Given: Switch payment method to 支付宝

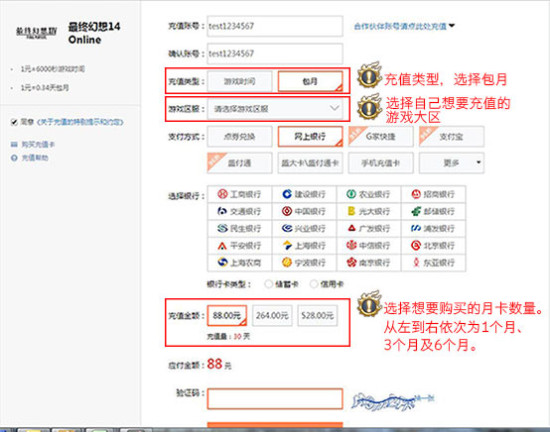Looking at the screenshot, I should click(451, 136).
